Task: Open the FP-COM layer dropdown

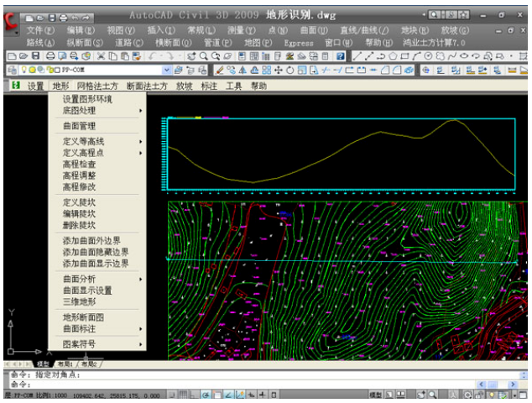Action: pos(167,70)
